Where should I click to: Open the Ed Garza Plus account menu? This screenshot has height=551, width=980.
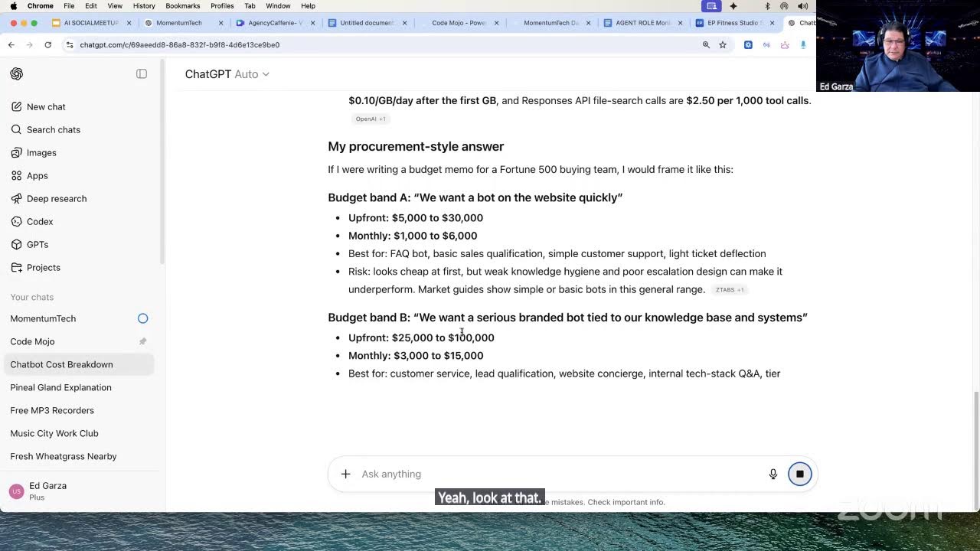click(x=80, y=491)
